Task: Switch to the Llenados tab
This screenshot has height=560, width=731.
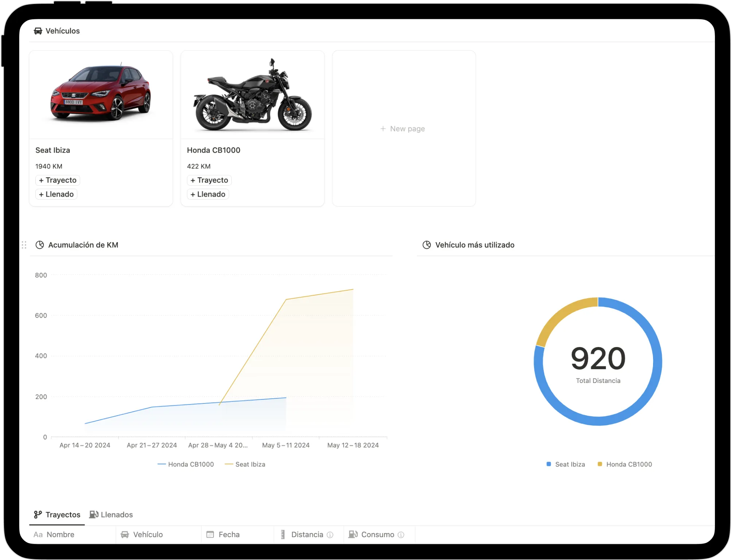Action: click(111, 514)
